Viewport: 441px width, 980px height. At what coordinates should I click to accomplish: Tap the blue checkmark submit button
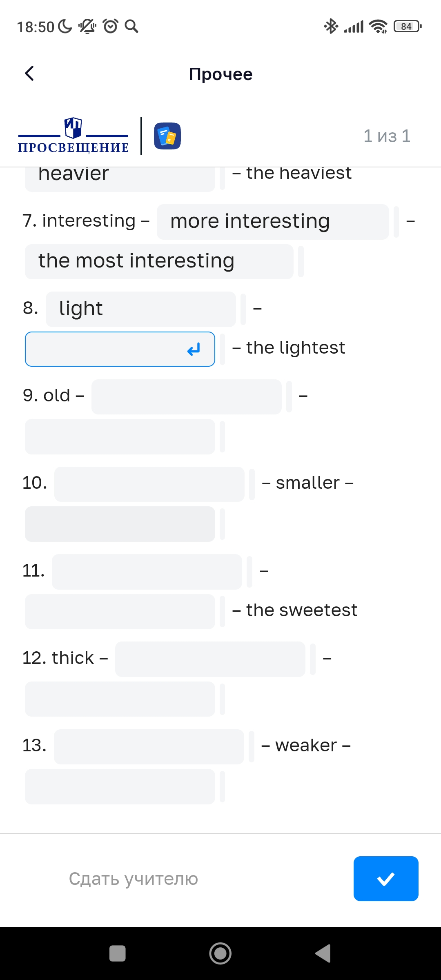[x=386, y=879]
